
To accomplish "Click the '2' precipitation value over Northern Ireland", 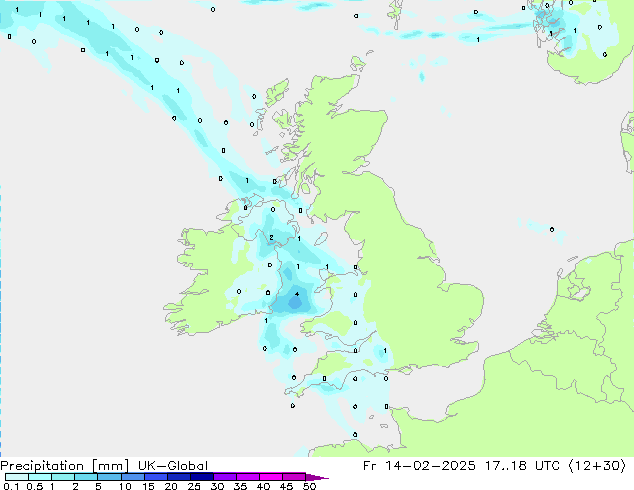I will (x=271, y=237).
